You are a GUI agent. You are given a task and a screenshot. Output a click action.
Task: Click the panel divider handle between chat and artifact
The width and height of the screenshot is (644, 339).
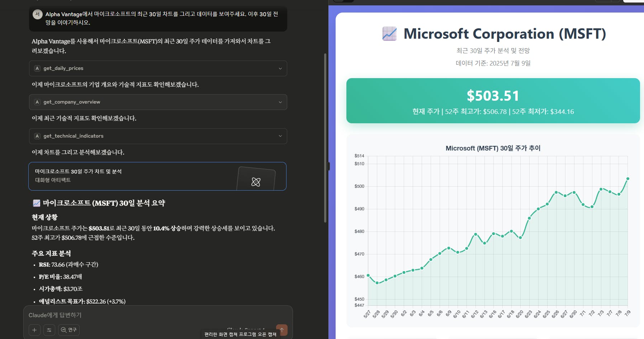[x=328, y=166]
